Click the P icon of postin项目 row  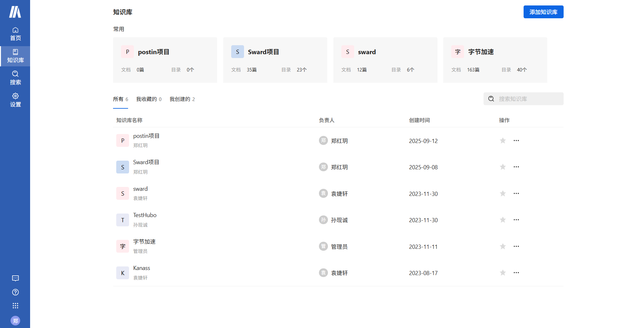[x=123, y=140]
